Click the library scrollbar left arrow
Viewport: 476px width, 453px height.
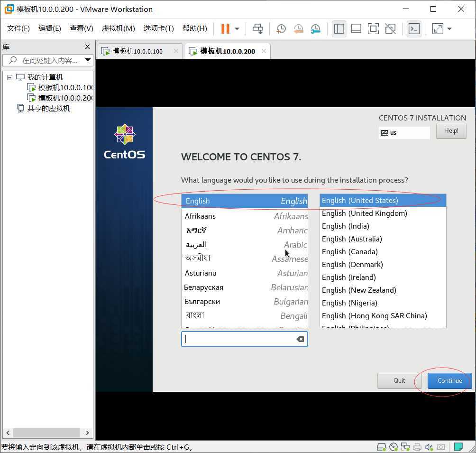point(8,433)
